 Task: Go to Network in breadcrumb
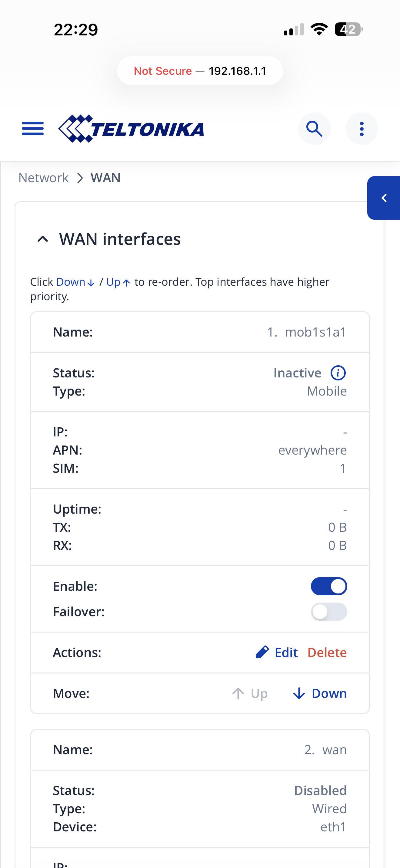[44, 178]
